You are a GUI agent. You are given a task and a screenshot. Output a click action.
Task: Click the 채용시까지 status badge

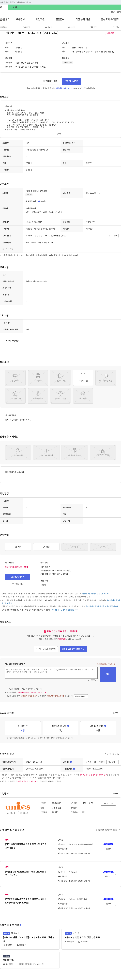(110, 33)
